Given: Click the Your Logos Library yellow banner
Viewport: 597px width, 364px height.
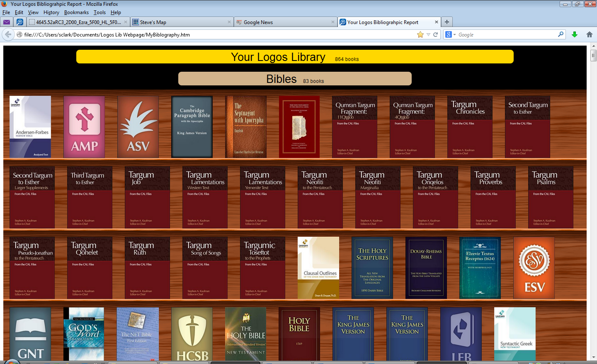Looking at the screenshot, I should tap(295, 57).
